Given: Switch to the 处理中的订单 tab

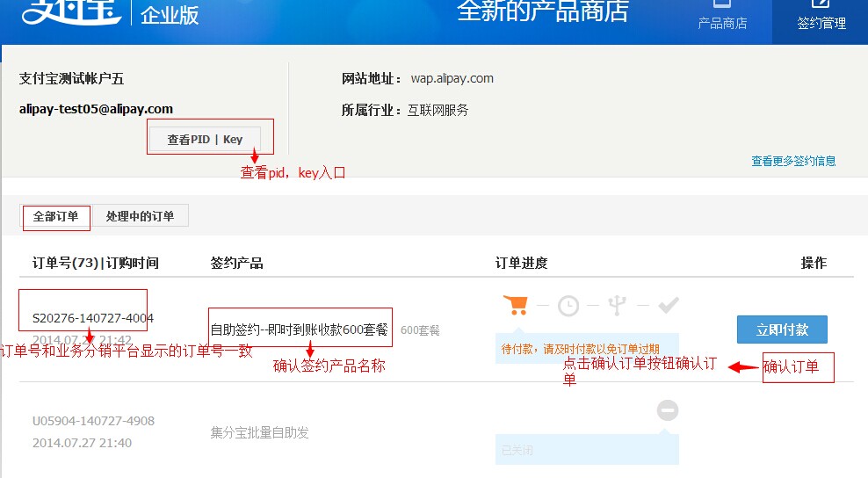Looking at the screenshot, I should click(x=140, y=216).
